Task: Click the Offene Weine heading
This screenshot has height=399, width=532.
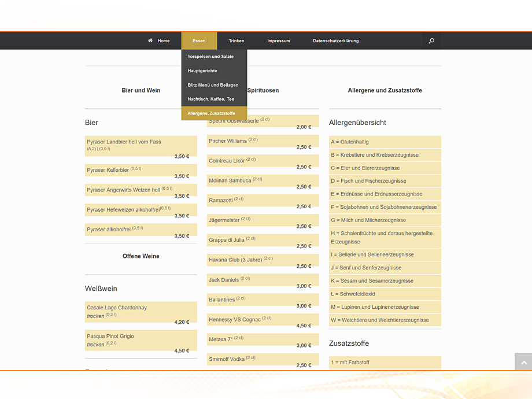Action: click(141, 256)
